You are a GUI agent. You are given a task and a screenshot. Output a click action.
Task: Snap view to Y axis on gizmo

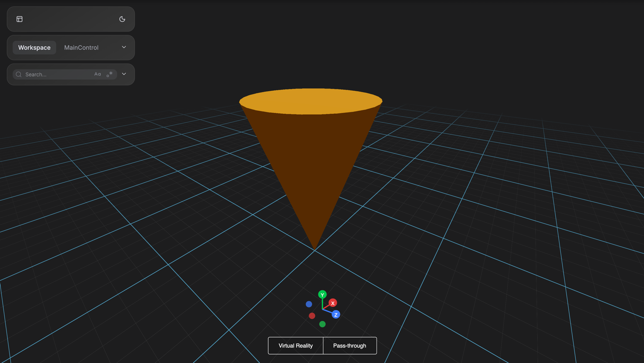[x=322, y=294]
